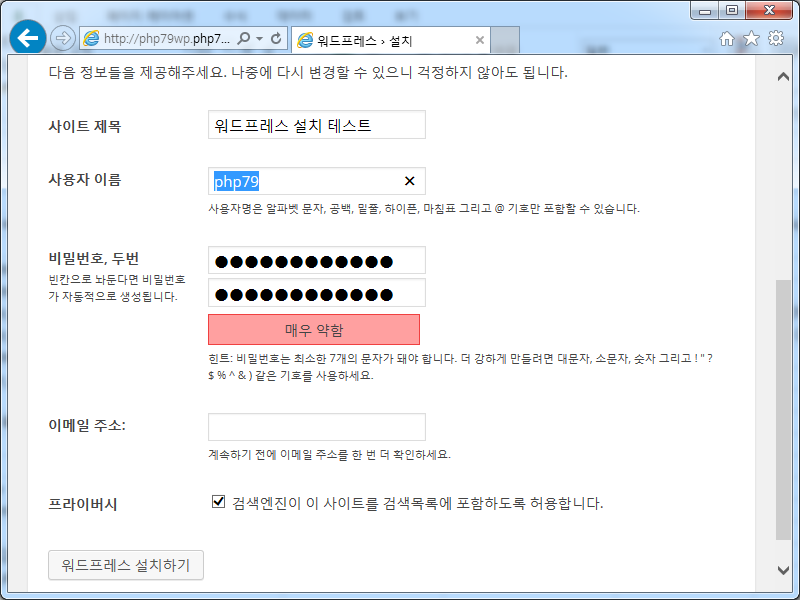Open a new blank tab

coord(505,40)
